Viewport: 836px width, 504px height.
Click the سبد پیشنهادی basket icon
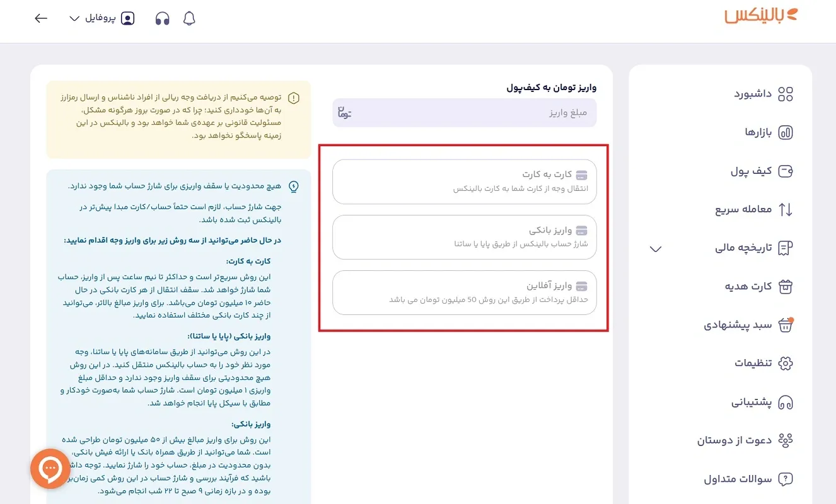tap(786, 325)
